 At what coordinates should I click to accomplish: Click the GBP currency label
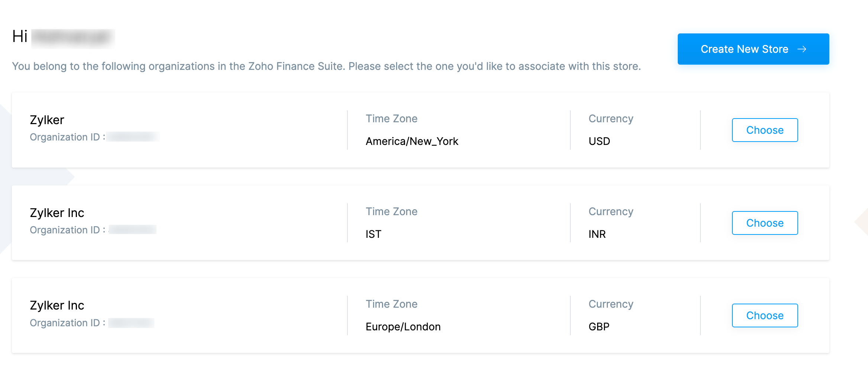[598, 327]
